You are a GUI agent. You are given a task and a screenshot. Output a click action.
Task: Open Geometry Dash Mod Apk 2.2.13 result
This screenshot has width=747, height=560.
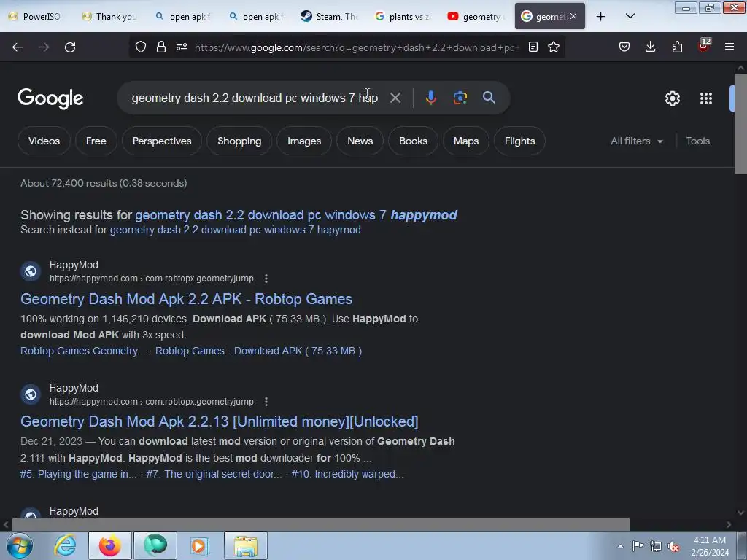(219, 421)
